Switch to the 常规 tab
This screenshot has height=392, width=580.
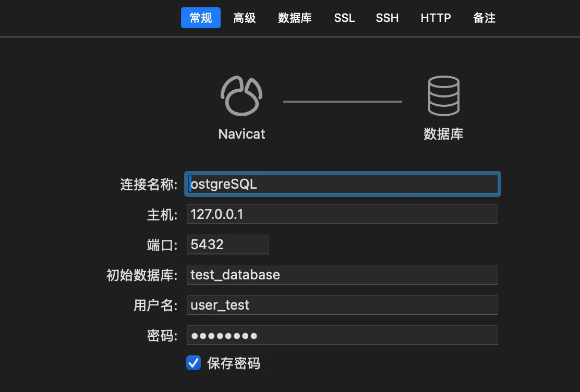click(201, 18)
